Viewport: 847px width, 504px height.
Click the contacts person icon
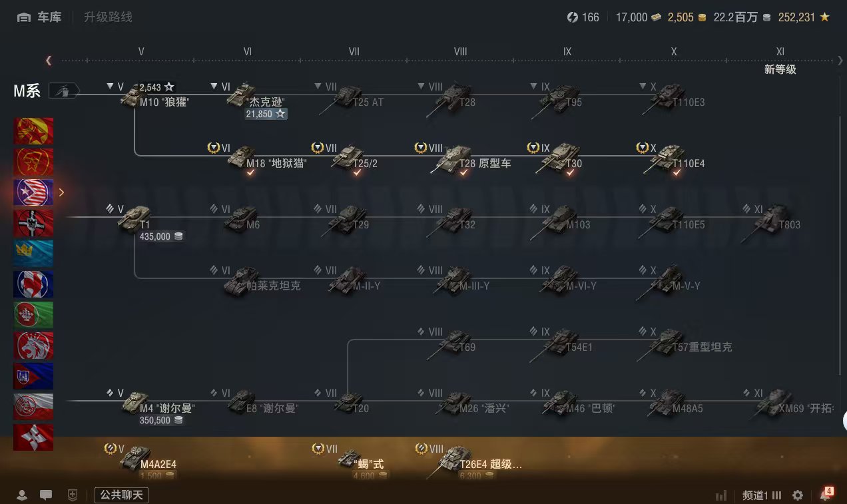click(x=22, y=495)
